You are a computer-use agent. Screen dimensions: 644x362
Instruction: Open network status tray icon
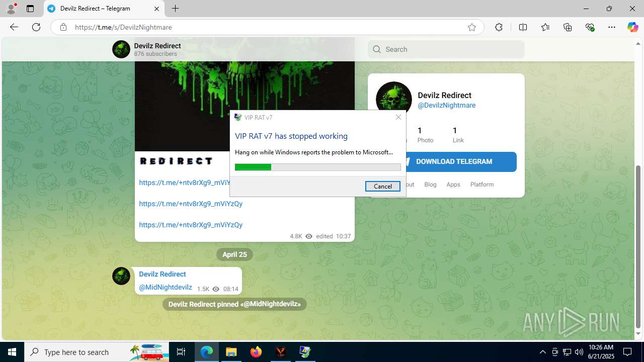tap(567, 352)
